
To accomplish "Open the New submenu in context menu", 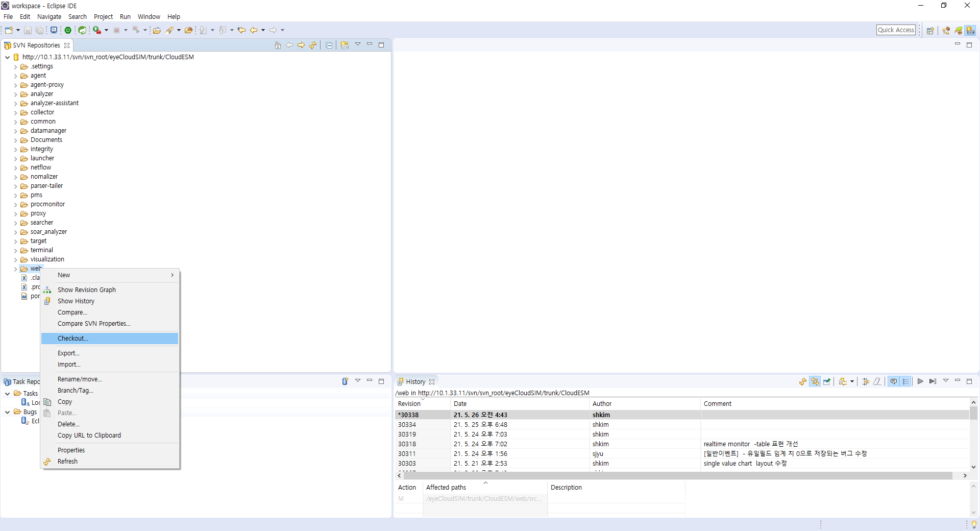I will 110,275.
